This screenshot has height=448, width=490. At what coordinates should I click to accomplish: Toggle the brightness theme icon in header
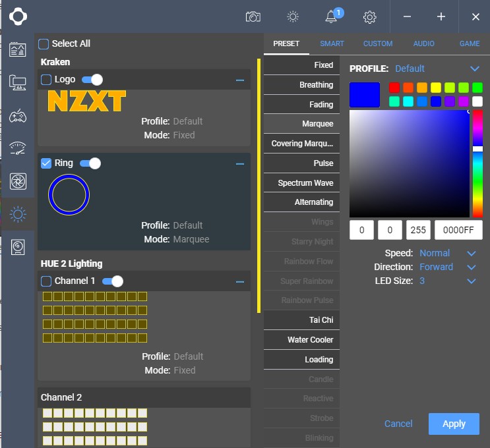[292, 16]
